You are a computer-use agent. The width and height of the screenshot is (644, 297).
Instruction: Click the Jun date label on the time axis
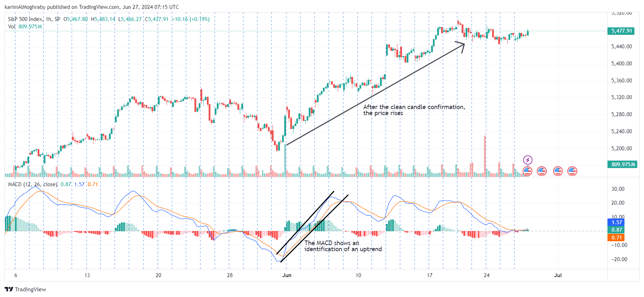point(287,275)
